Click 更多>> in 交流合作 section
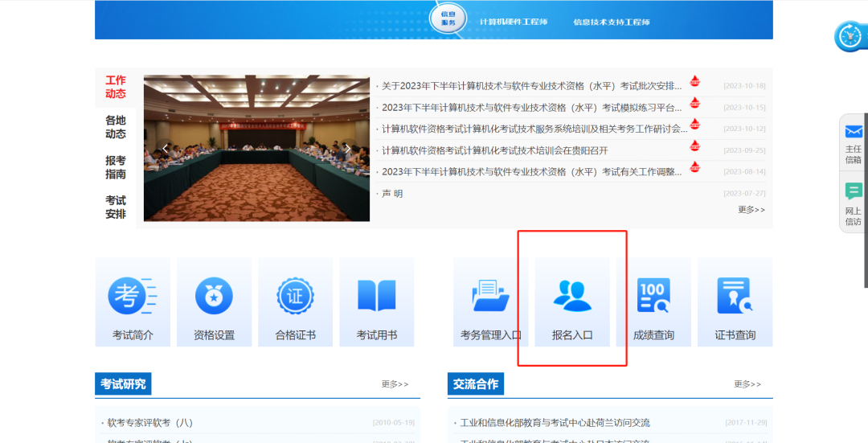 click(747, 384)
